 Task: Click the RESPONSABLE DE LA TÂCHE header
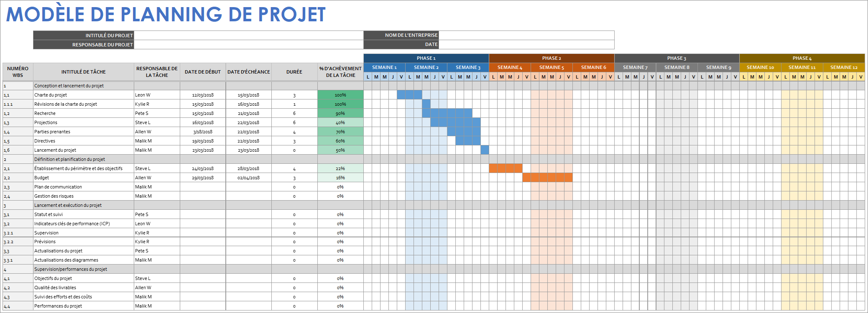tap(157, 72)
